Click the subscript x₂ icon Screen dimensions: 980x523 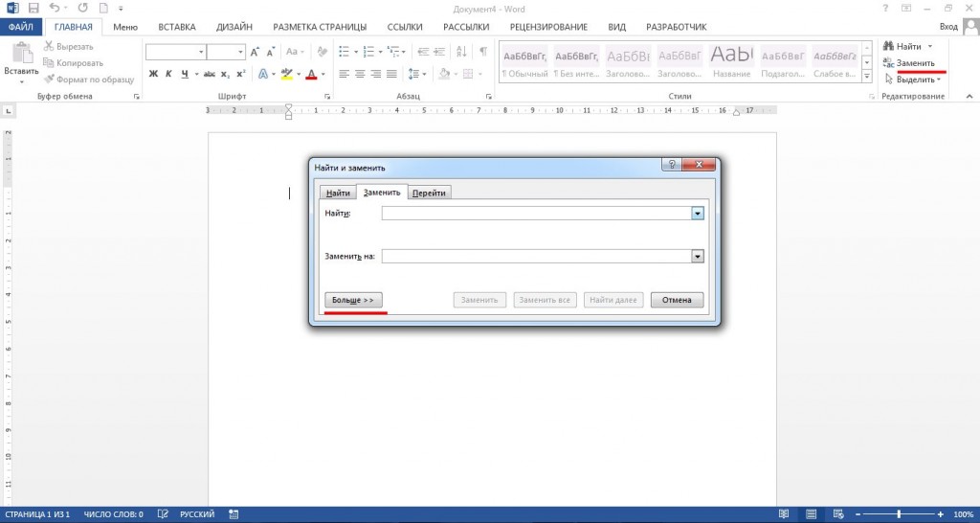(x=225, y=74)
